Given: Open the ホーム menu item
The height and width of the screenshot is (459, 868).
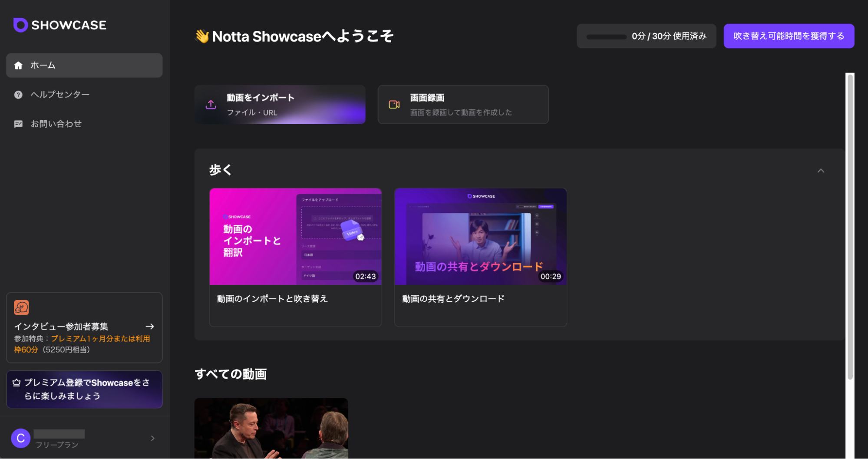Looking at the screenshot, I should tap(84, 66).
